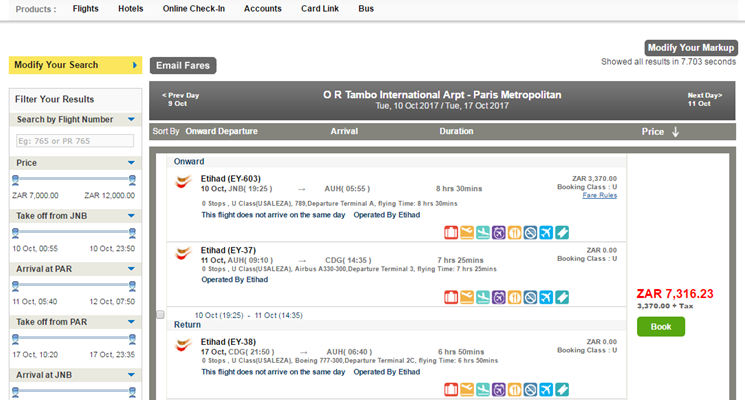Click meal icon for flight EY-37
Image resolution: width=745 pixels, height=400 pixels.
coord(515,297)
